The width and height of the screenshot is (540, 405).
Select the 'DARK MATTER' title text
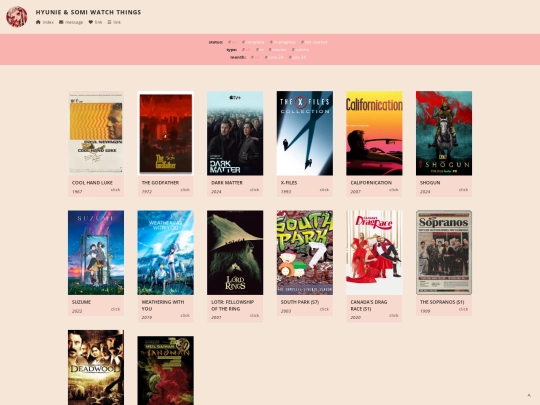[227, 183]
